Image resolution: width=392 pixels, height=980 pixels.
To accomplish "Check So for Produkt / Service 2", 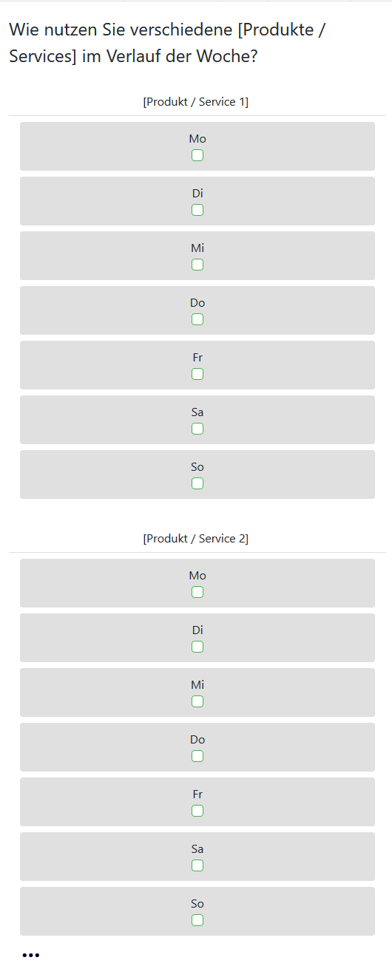I will (x=197, y=920).
